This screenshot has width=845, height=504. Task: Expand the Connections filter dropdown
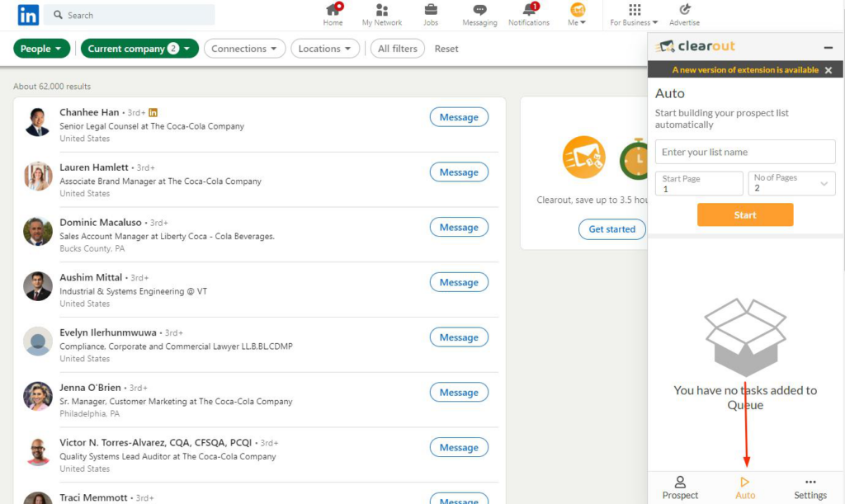[x=244, y=49]
